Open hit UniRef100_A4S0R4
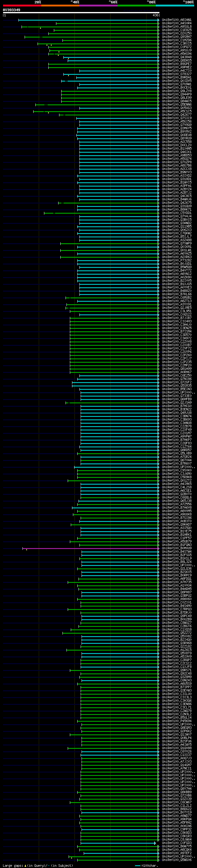This screenshot has width=197, height=868. 176,23
